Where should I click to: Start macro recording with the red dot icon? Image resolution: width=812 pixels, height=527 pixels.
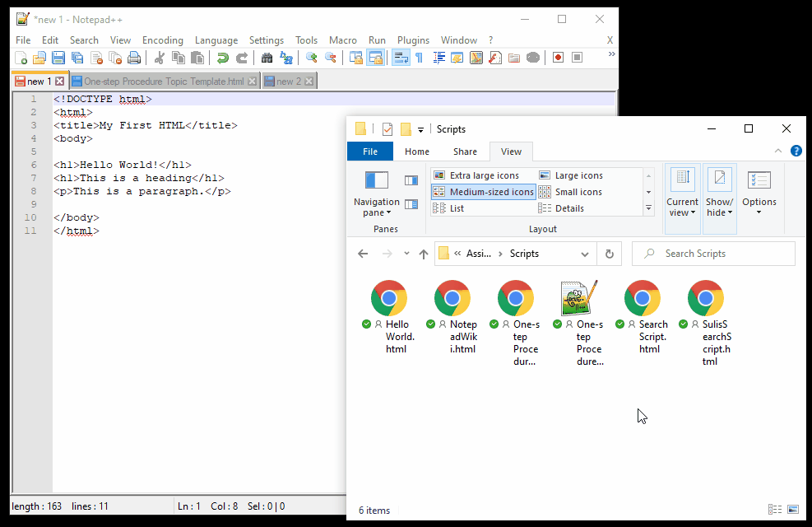[559, 58]
